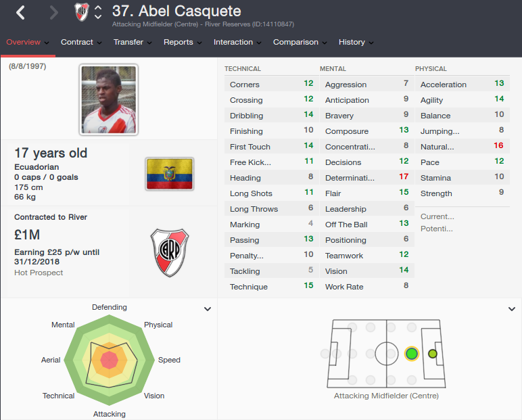Expand the Reports dropdown

pos(183,43)
